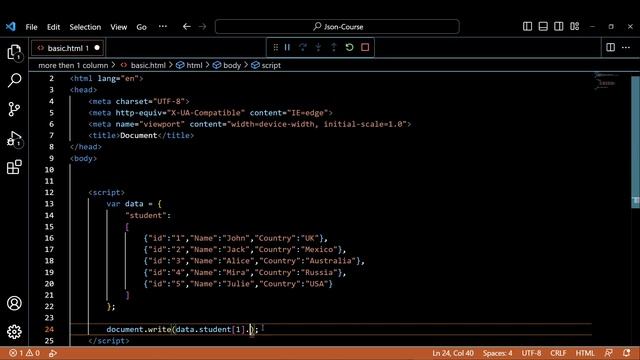Open the Accounts menu
The width and height of the screenshot is (640, 360).
tap(14, 303)
